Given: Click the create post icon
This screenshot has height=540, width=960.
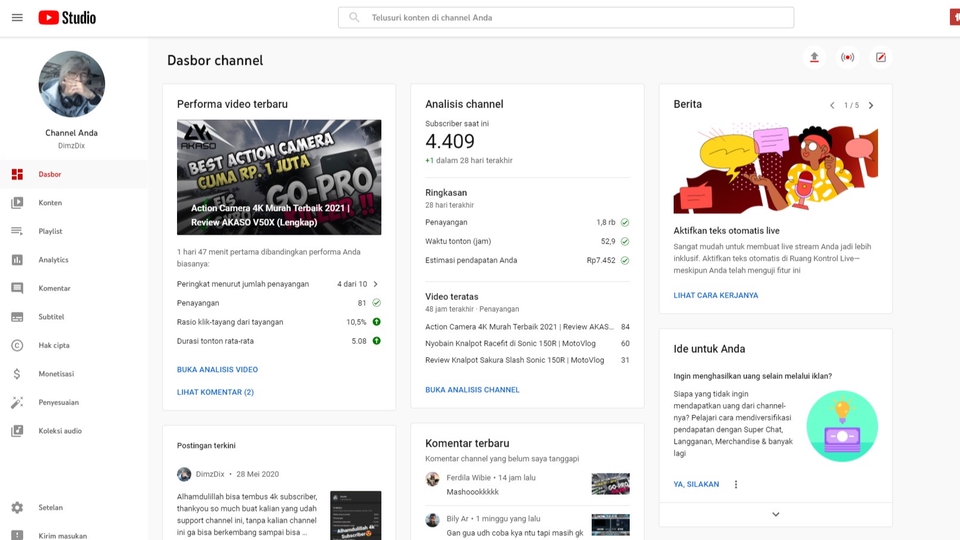Looking at the screenshot, I should [880, 58].
